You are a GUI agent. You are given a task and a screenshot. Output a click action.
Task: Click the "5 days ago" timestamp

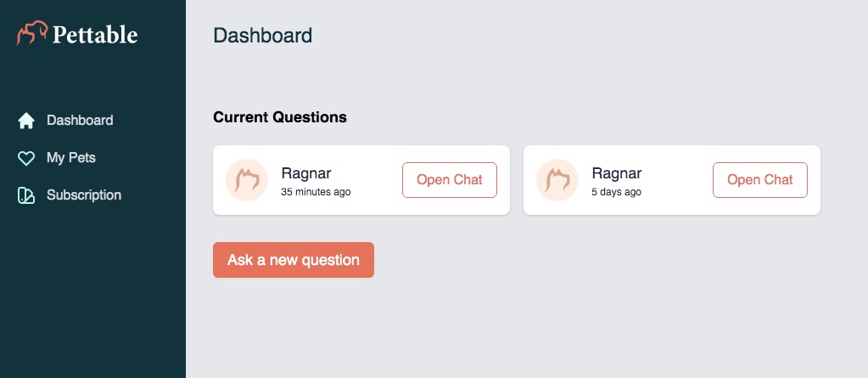[616, 192]
